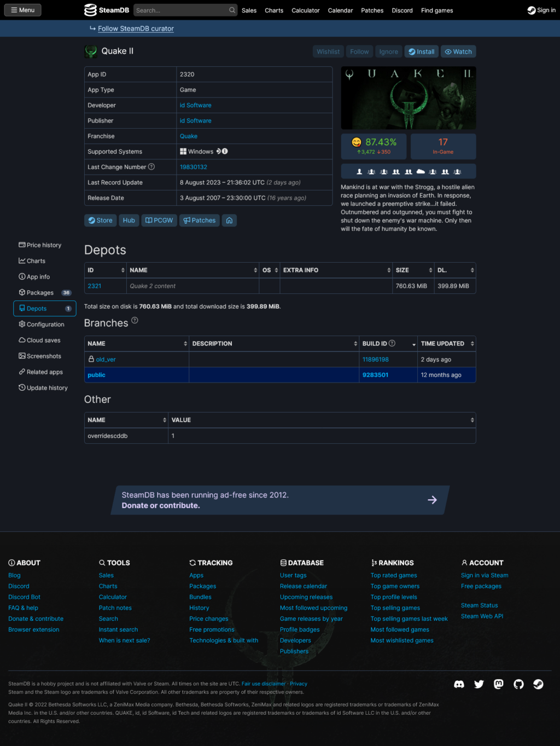Image resolution: width=560 pixels, height=746 pixels.
Task: Open Packages sidebar tab
Action: pyautogui.click(x=44, y=293)
